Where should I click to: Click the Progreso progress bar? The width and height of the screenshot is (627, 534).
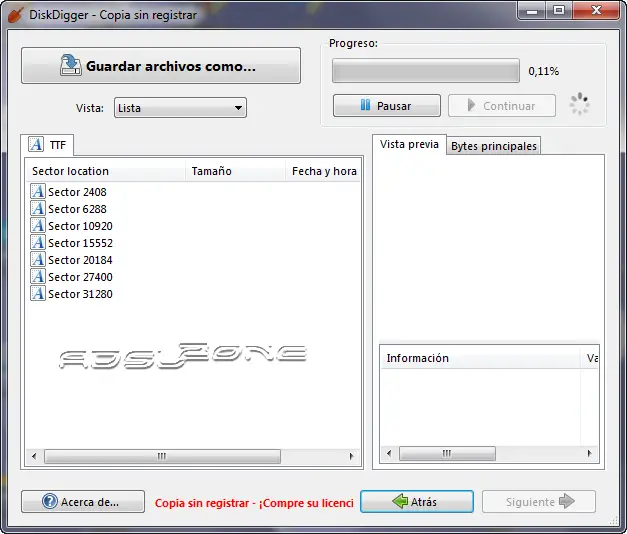tap(426, 71)
